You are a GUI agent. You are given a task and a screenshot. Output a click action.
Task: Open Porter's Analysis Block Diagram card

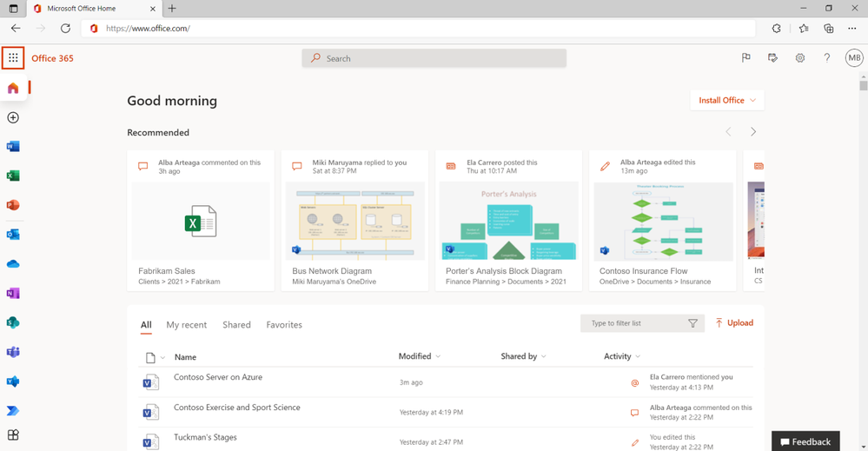pos(508,221)
